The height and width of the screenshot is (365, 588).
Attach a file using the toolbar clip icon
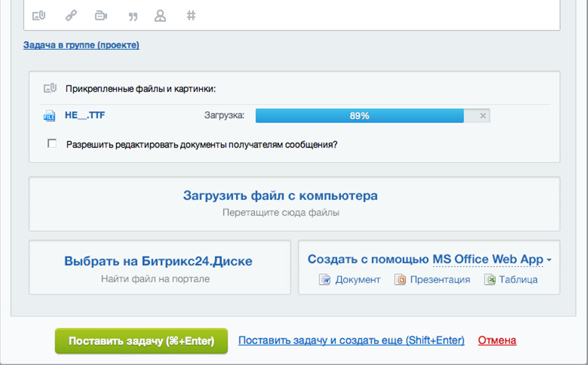pyautogui.click(x=39, y=15)
